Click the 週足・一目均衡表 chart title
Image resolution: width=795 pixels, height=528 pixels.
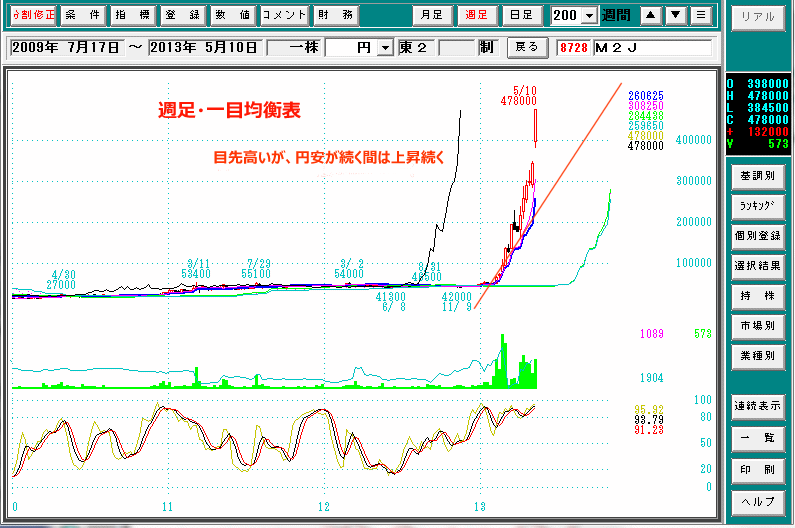pyautogui.click(x=229, y=110)
